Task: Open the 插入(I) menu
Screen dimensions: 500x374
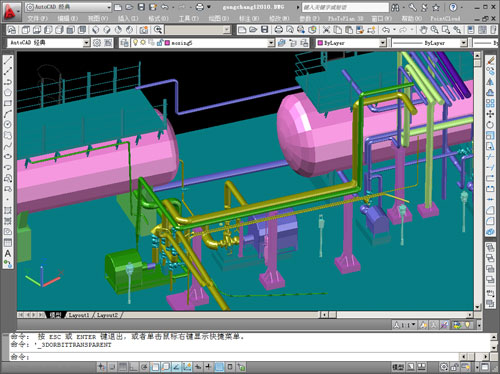Action: click(x=128, y=18)
